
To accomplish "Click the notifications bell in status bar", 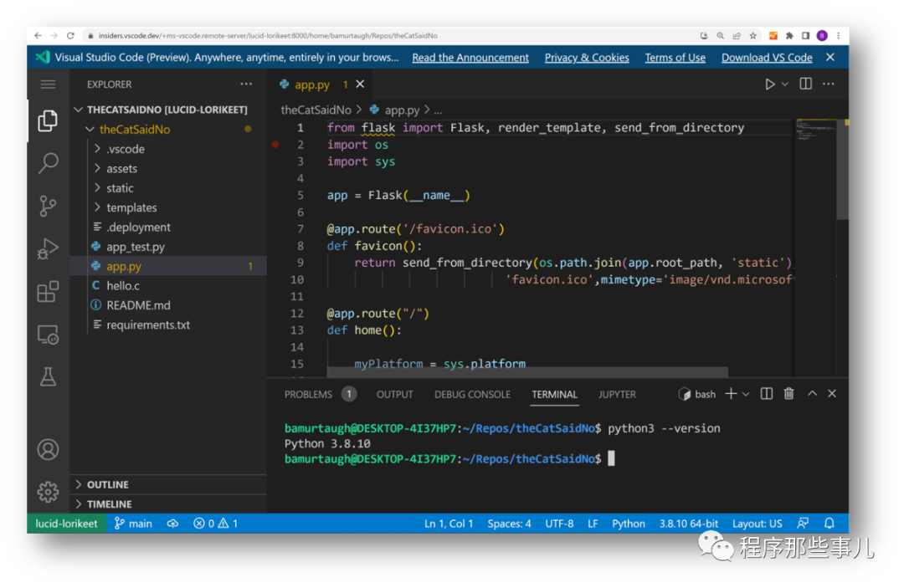I will 829,524.
